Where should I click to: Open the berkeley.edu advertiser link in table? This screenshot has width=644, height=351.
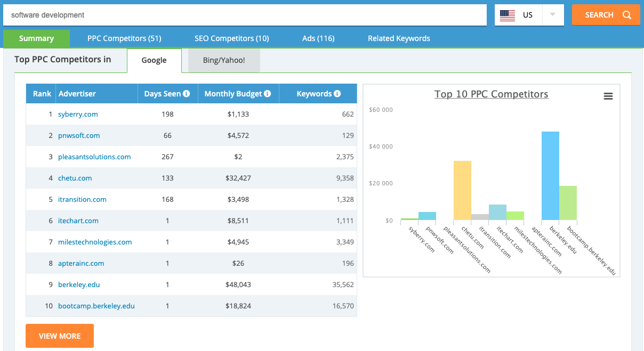tap(79, 284)
